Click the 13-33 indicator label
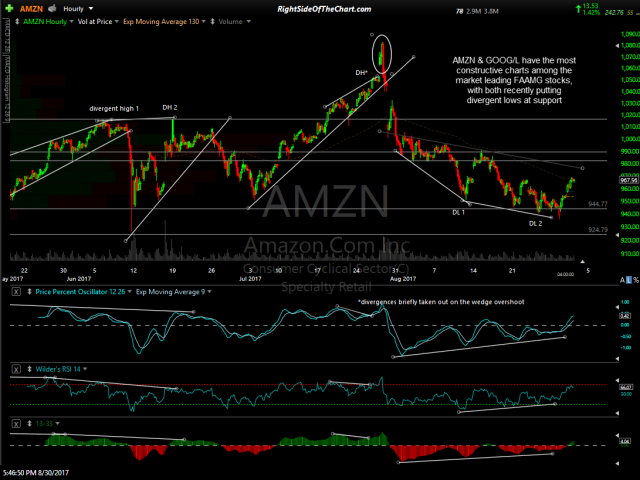Screen dimensions: 640x480 point(44,424)
